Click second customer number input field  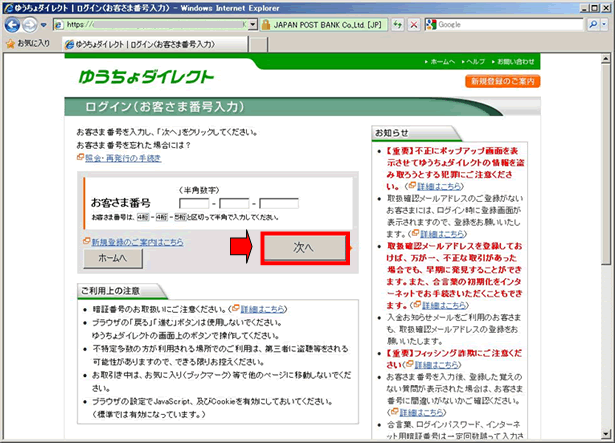click(234, 203)
